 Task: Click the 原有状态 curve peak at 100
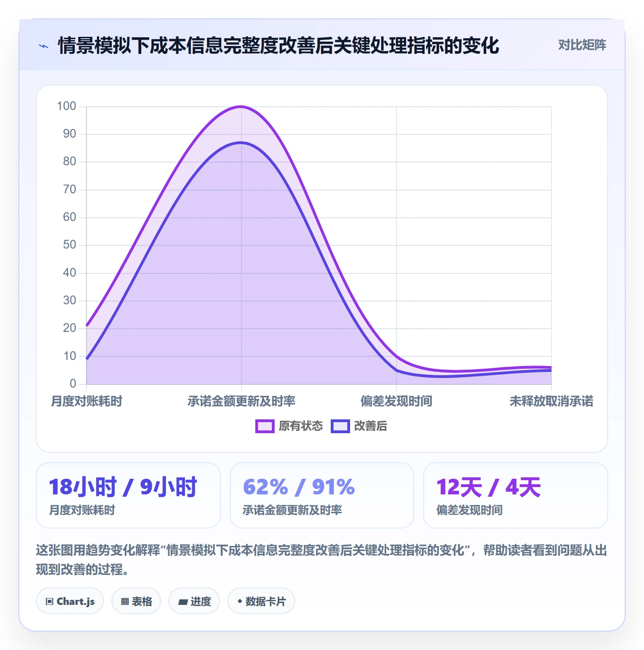pyautogui.click(x=241, y=107)
